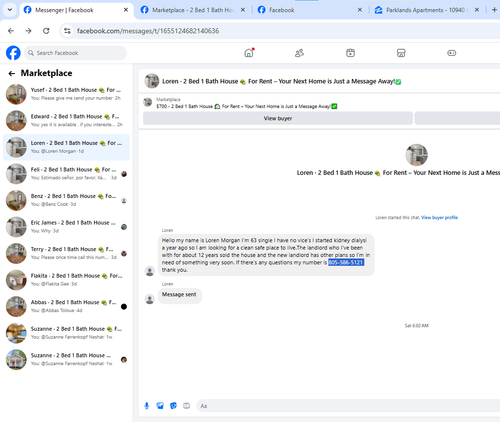The image size is (500, 422).
Task: Open the Marketplace icon in top navigation
Action: click(x=401, y=53)
